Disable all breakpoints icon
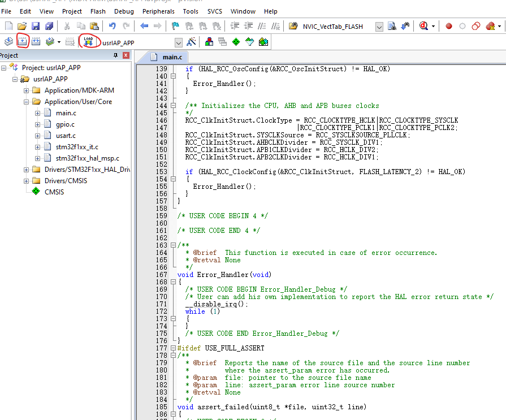 tap(476, 26)
